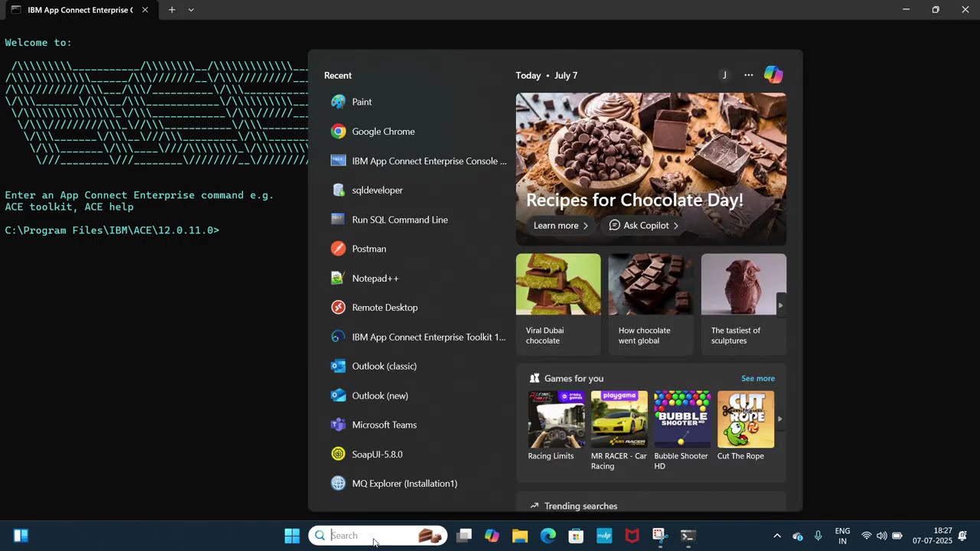Screen dimensions: 980x551
Task: Launch Run SQL Command Line
Action: point(417,220)
